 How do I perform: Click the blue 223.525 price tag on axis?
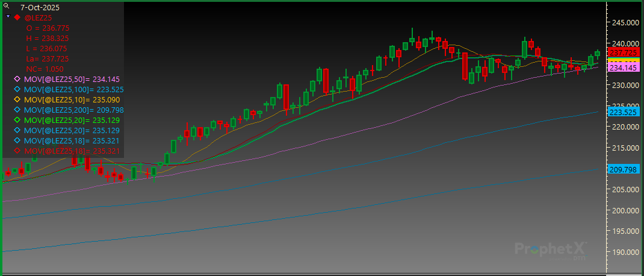coord(623,113)
